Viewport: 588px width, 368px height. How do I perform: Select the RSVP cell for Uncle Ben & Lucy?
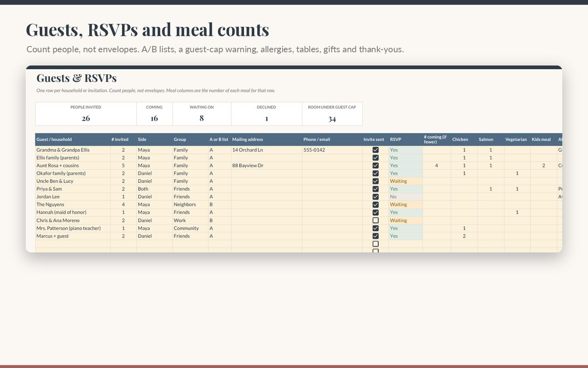[x=406, y=181]
